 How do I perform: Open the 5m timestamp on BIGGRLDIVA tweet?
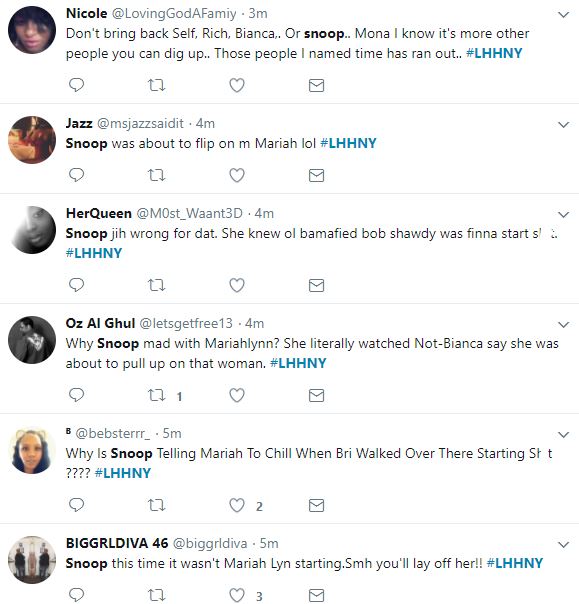[269, 543]
